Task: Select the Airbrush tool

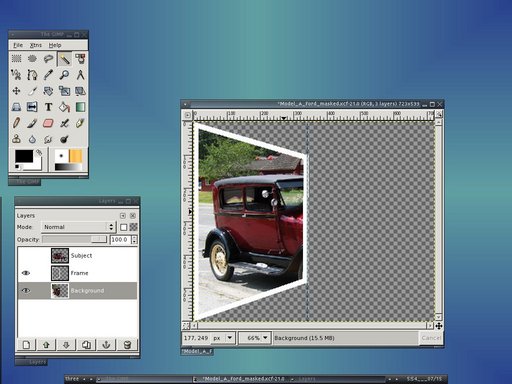Action: click(x=64, y=123)
